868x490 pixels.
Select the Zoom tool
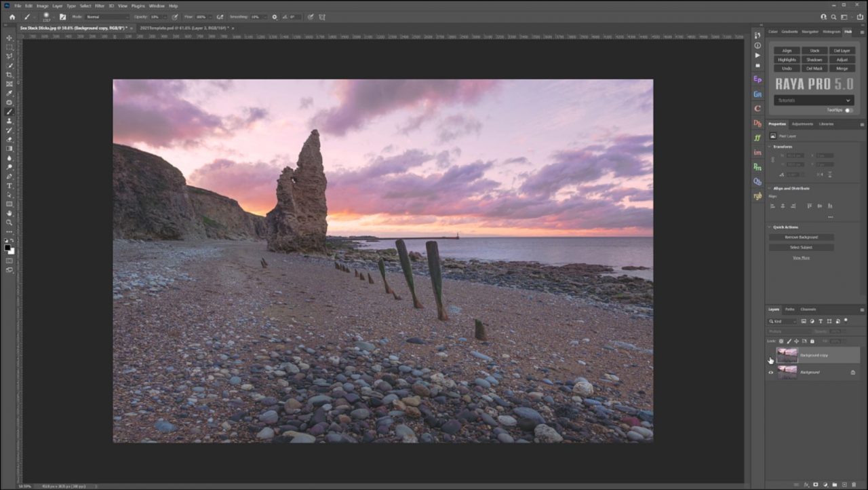[9, 222]
